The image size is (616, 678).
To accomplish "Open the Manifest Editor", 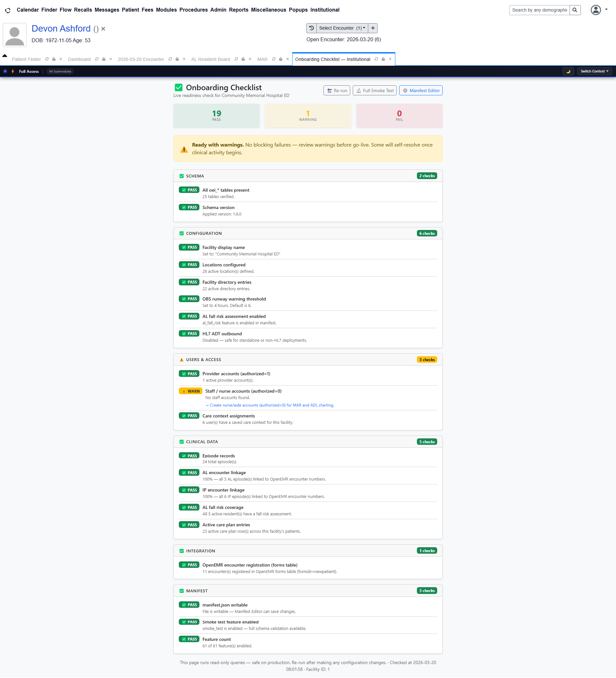I will (420, 91).
